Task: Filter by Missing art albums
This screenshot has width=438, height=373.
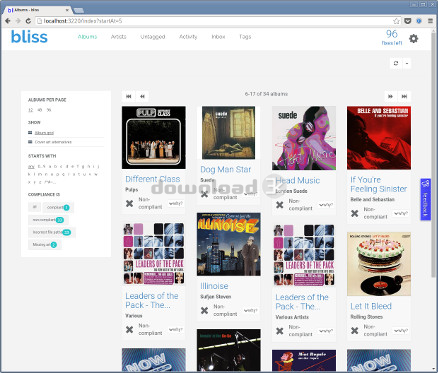Action: (x=45, y=245)
